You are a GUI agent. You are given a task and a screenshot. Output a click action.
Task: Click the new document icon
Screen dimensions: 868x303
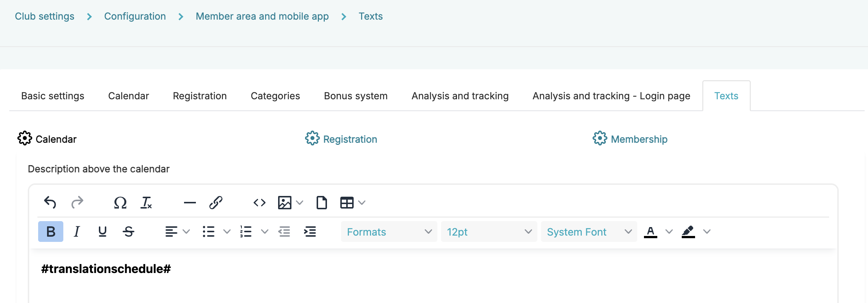pyautogui.click(x=321, y=203)
